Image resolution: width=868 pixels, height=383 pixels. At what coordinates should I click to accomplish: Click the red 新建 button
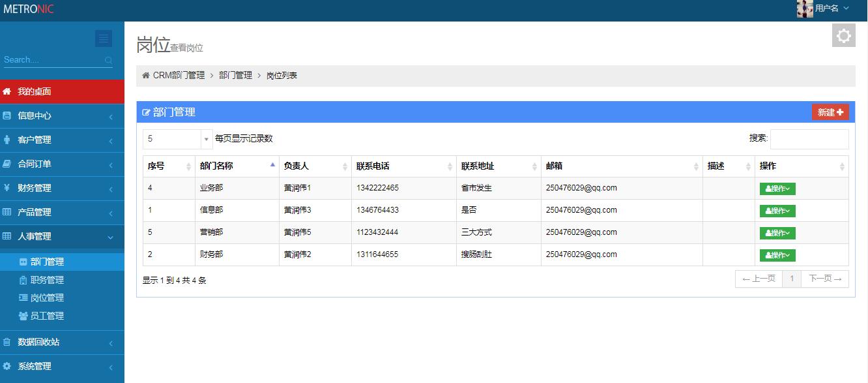point(830,112)
